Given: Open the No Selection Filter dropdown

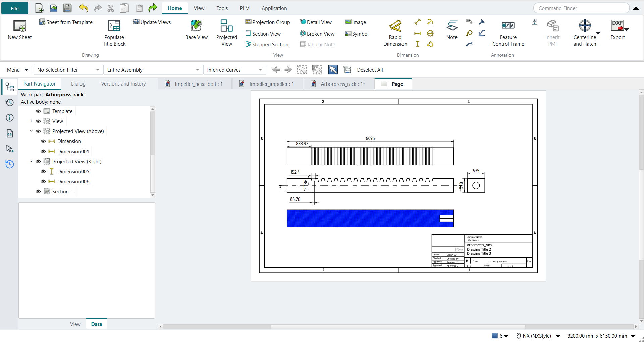Looking at the screenshot, I should point(68,70).
